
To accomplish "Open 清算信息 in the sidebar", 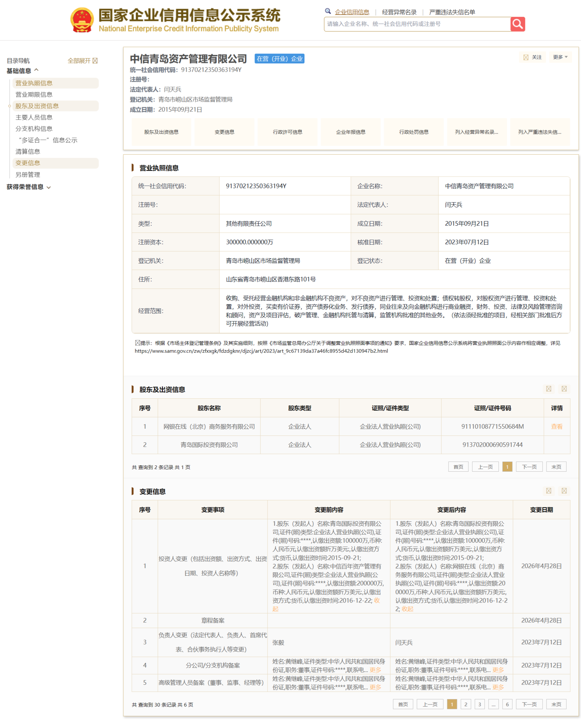I will point(28,151).
